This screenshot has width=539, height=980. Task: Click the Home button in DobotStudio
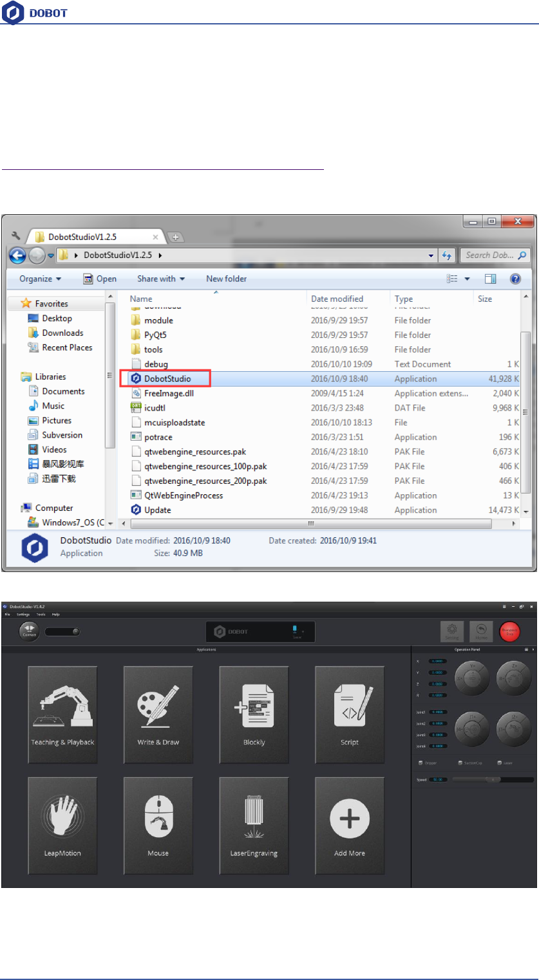(x=480, y=631)
